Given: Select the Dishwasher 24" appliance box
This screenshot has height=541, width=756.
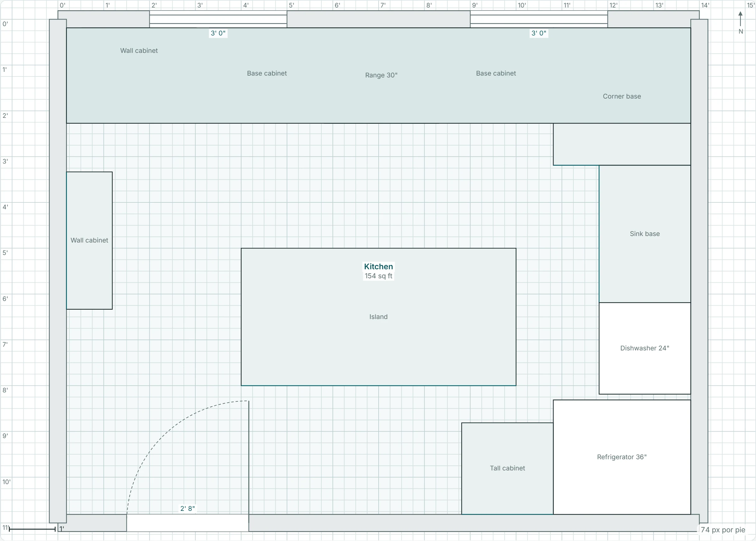Looking at the screenshot, I should click(645, 348).
